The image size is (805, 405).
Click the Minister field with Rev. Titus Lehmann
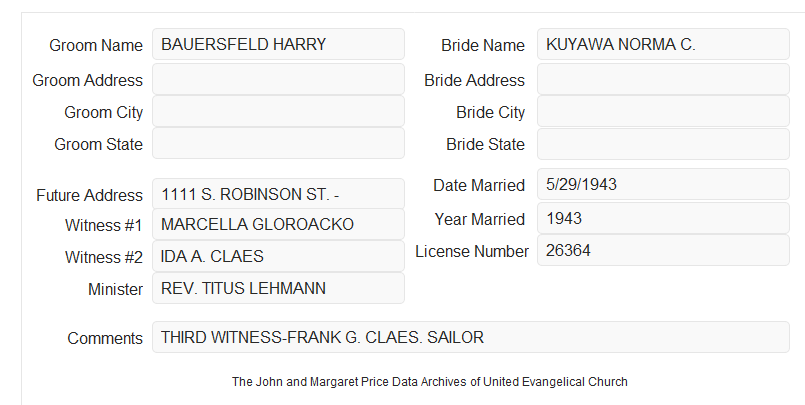(x=278, y=288)
